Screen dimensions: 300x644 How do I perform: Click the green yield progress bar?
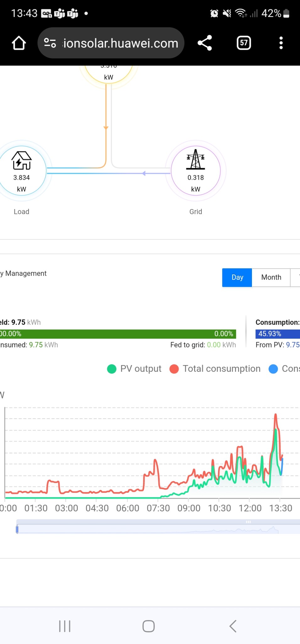[118, 334]
